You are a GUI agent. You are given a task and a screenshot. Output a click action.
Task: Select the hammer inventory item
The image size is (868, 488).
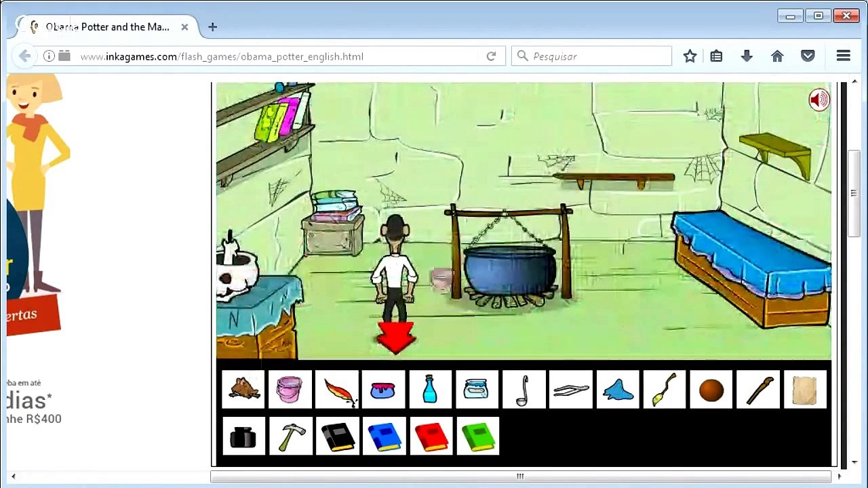pyautogui.click(x=290, y=436)
